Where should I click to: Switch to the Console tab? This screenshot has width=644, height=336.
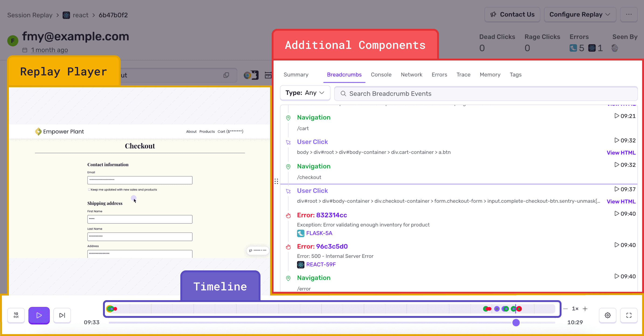point(381,75)
